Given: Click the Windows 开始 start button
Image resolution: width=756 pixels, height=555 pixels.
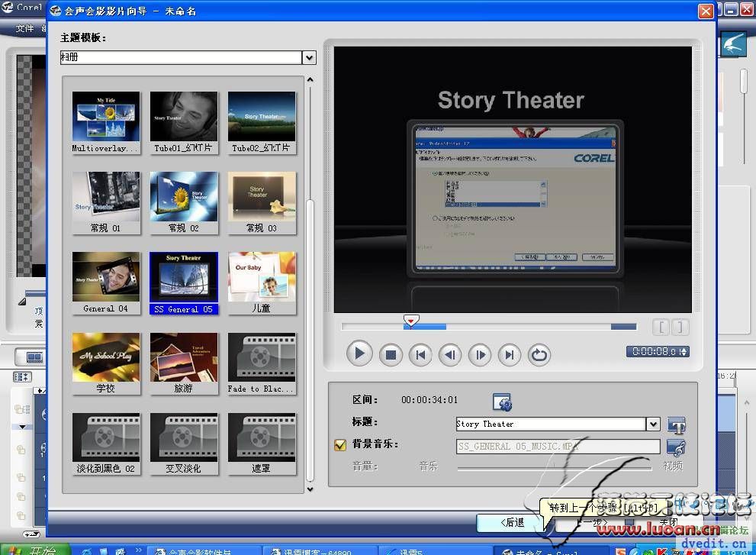Looking at the screenshot, I should [x=35, y=550].
